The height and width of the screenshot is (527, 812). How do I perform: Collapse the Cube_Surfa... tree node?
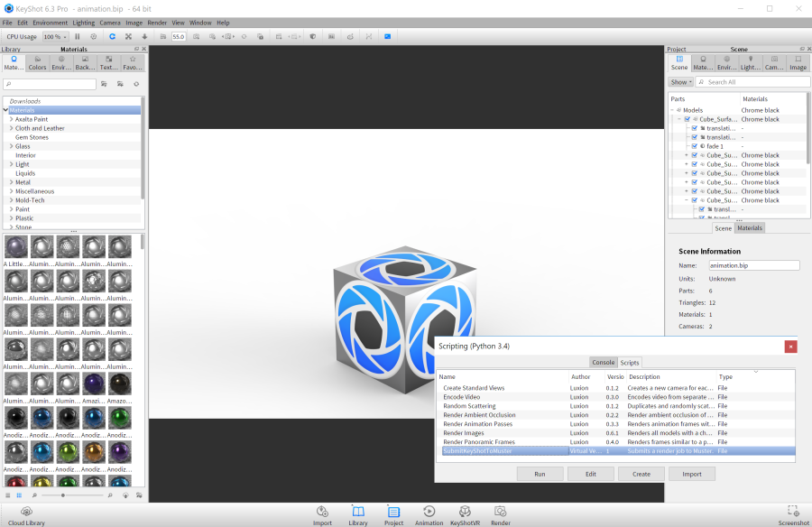click(x=679, y=119)
